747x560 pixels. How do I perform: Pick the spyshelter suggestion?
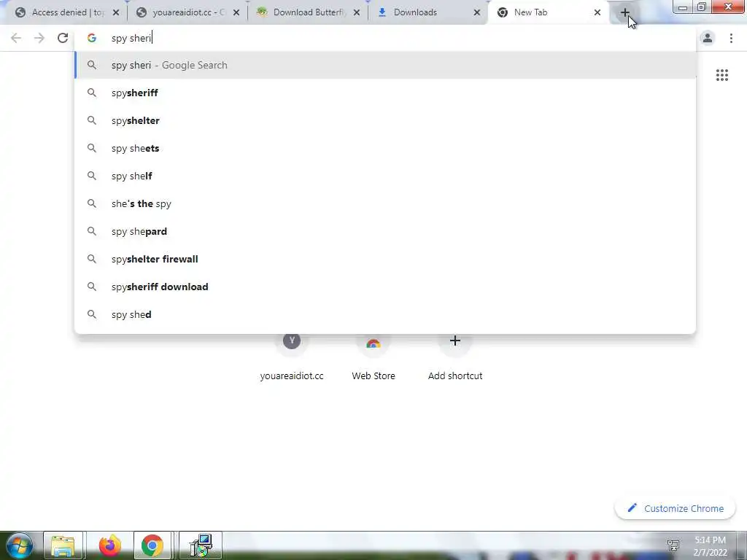[385, 120]
